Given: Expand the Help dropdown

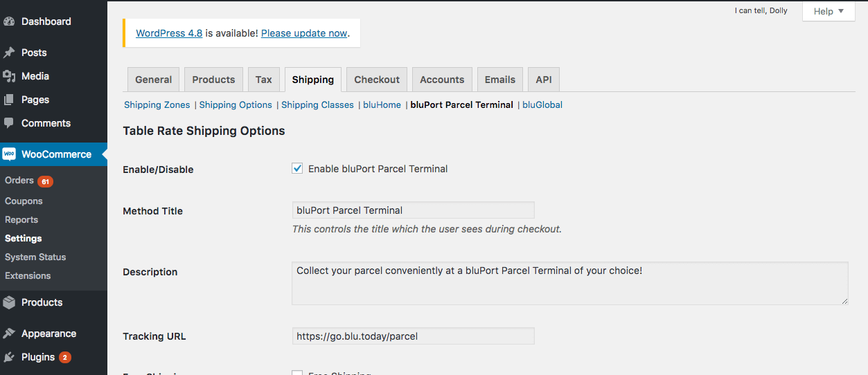Looking at the screenshot, I should pos(829,11).
